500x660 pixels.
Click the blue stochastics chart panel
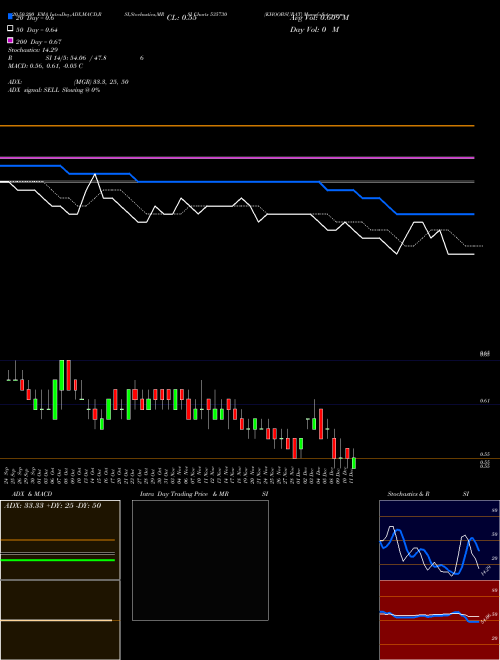click(439, 540)
